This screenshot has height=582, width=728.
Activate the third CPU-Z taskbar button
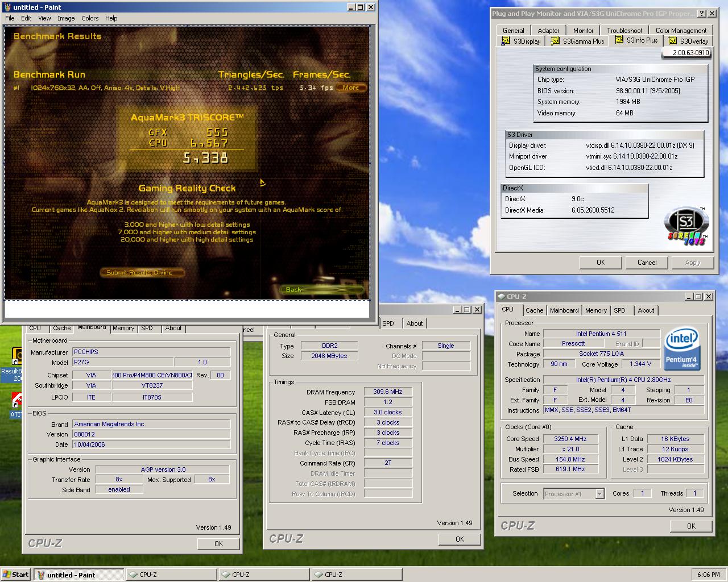[357, 575]
